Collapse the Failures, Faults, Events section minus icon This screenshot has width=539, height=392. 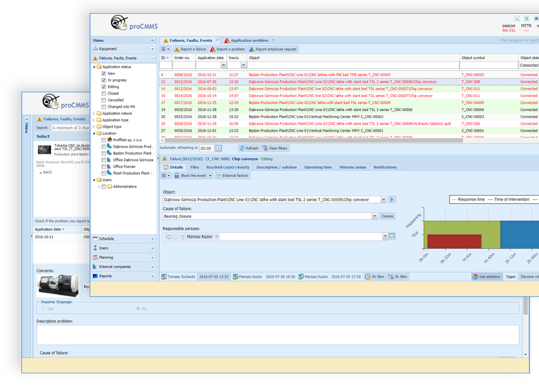[152, 59]
